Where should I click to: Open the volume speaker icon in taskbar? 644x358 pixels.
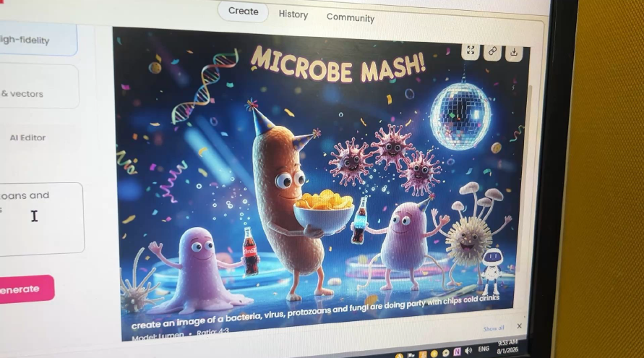click(468, 351)
